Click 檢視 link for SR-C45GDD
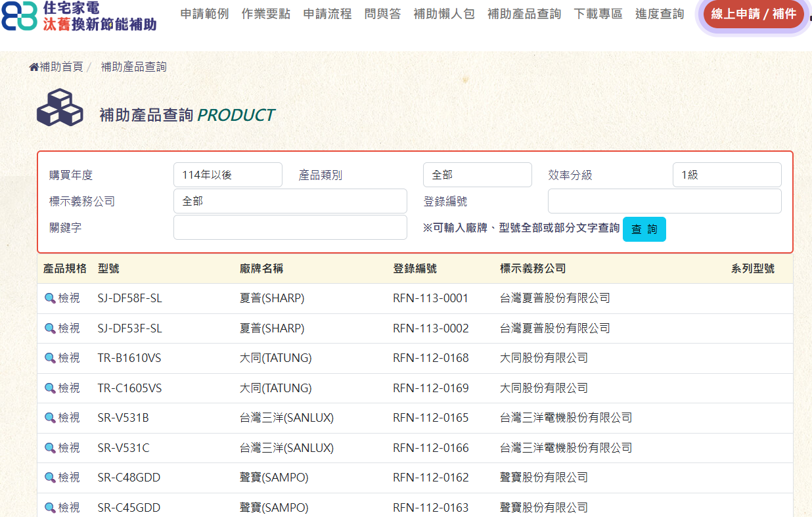Viewport: 812px width, 517px height. [x=69, y=508]
